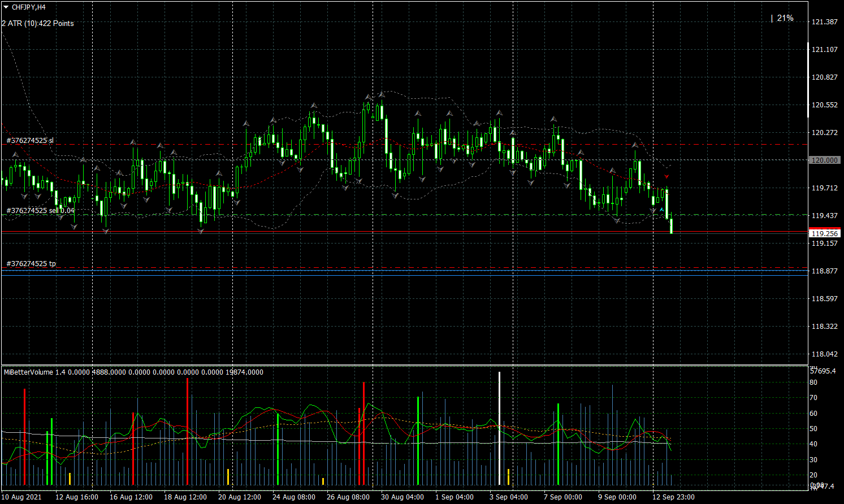Click the 12 Sep 23:00 time label
This screenshot has height=504, width=844.
[x=673, y=497]
